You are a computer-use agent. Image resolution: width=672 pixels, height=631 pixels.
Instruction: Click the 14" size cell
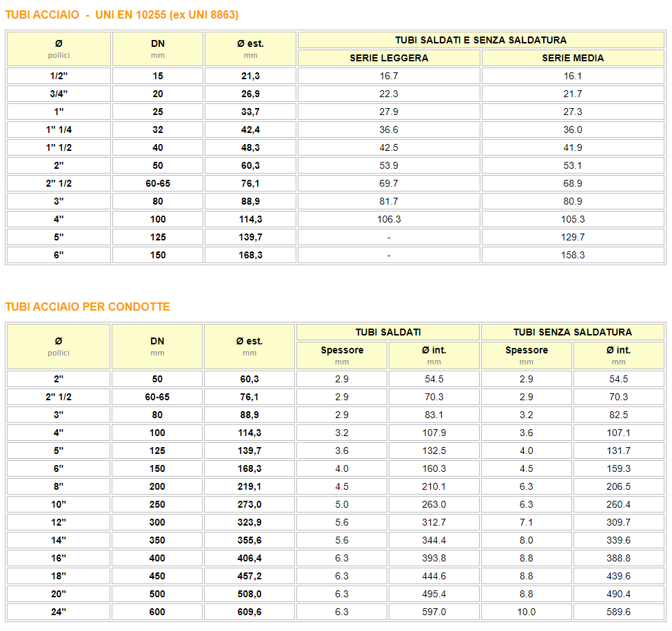59,540
